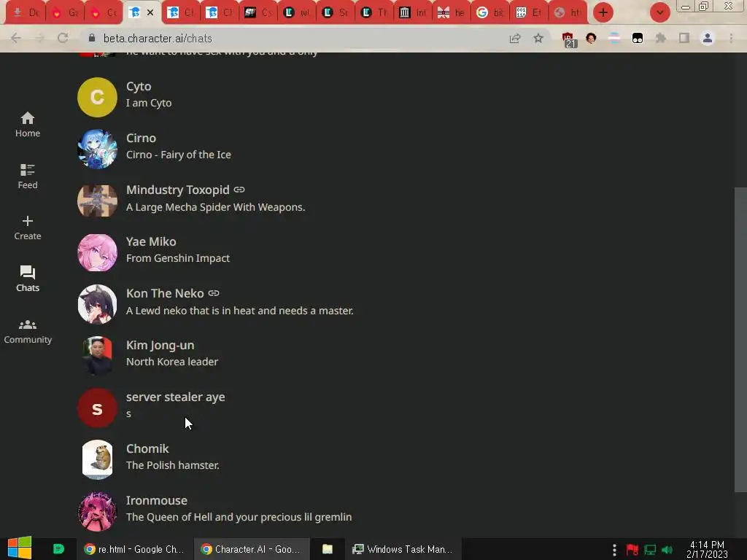This screenshot has height=560, width=747.
Task: Switch to the Google "bit" tab
Action: click(x=489, y=12)
